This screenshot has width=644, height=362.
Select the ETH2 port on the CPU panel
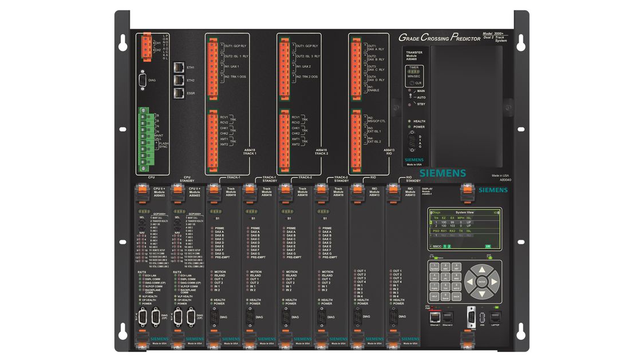179,80
